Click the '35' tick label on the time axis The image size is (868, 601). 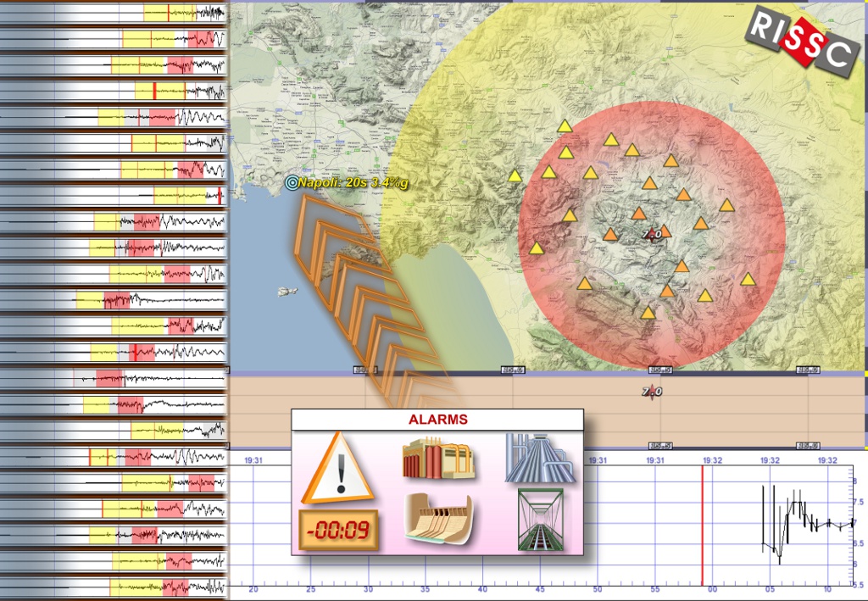point(426,589)
